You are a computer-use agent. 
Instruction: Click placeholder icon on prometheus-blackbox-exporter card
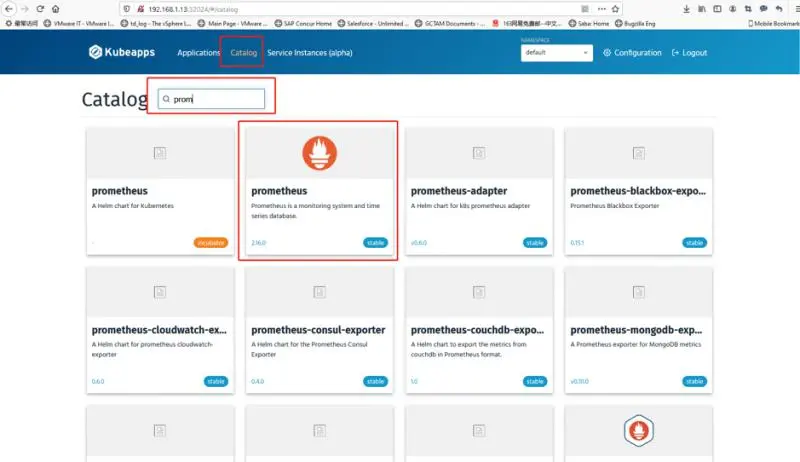(638, 153)
